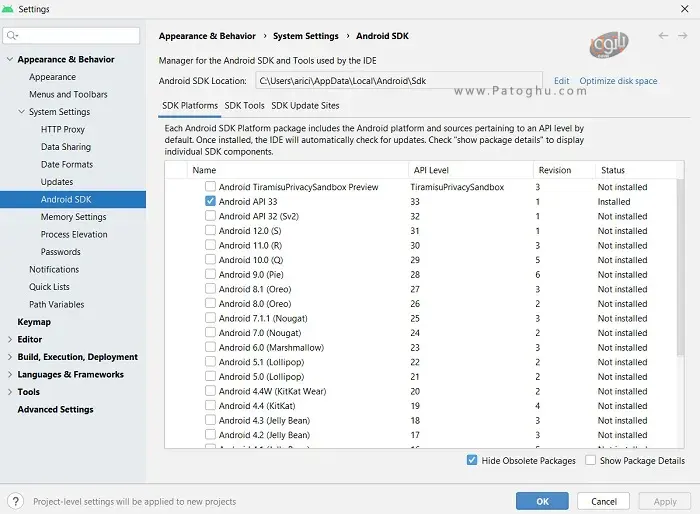Click the Apply button
The height and width of the screenshot is (514, 700).
coord(665,501)
